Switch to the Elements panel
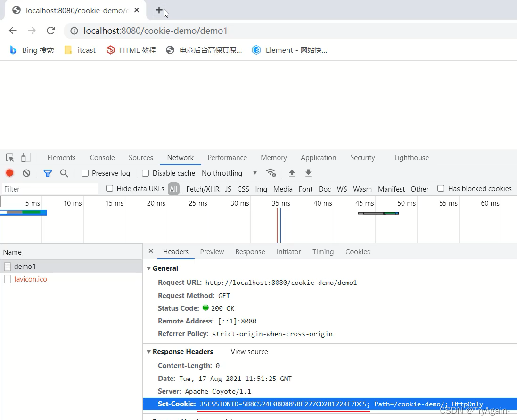 point(61,158)
